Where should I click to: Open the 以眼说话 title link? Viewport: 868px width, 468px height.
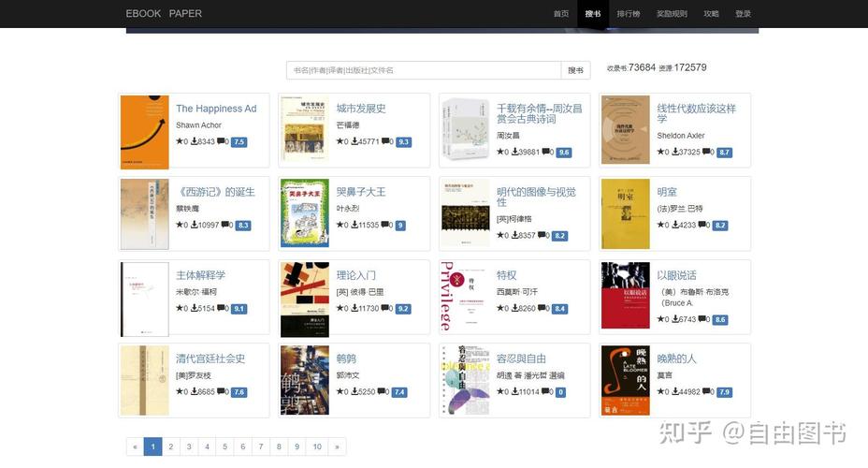(676, 275)
